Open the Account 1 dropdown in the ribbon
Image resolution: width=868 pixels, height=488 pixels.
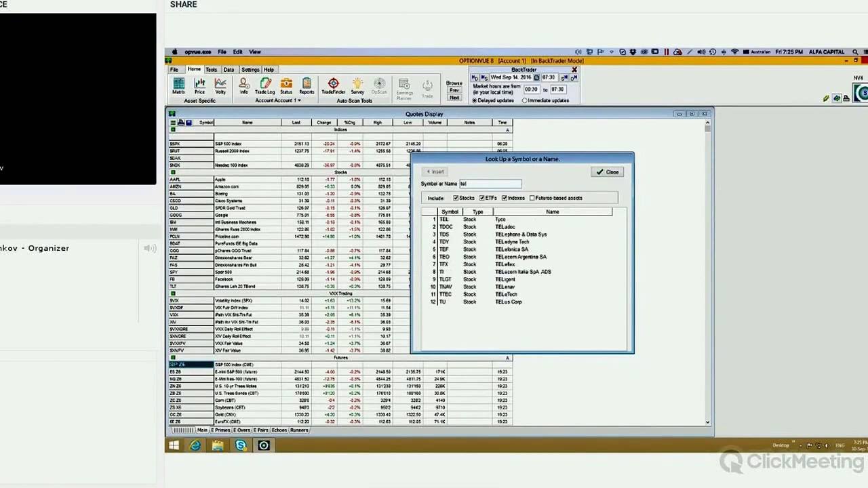(x=278, y=100)
